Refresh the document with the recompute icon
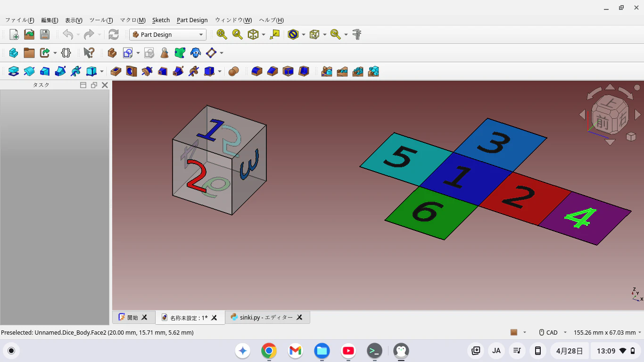Viewport: 644px width, 362px height. (x=114, y=34)
